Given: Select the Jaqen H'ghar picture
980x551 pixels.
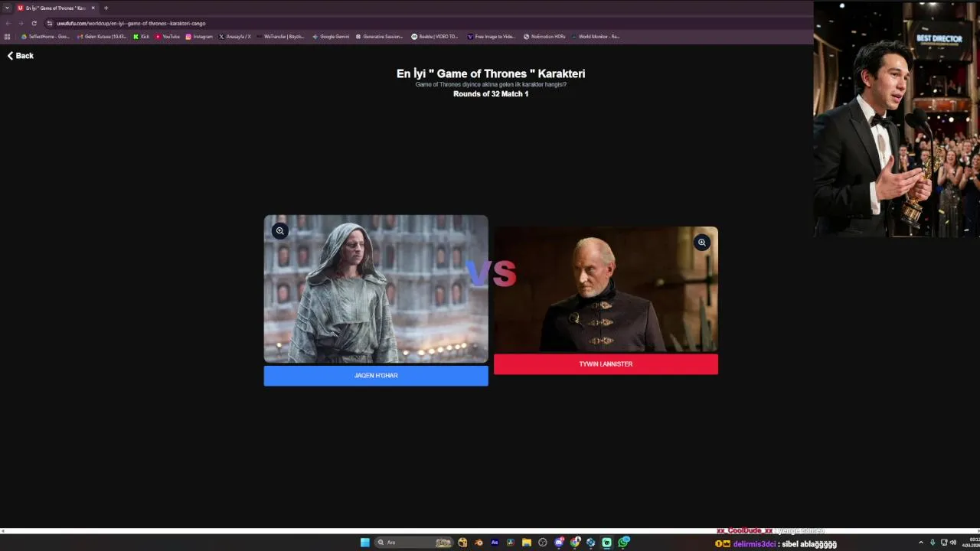Looking at the screenshot, I should click(x=376, y=289).
